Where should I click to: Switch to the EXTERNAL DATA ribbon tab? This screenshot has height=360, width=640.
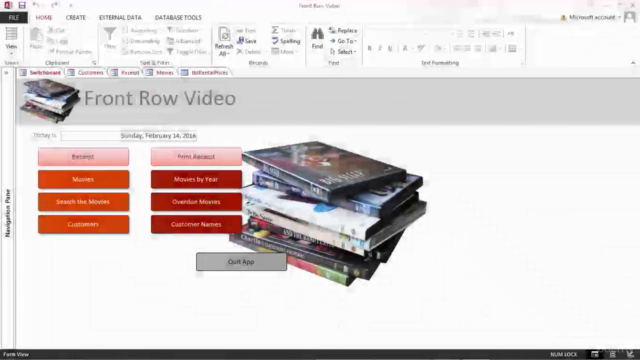[120, 18]
